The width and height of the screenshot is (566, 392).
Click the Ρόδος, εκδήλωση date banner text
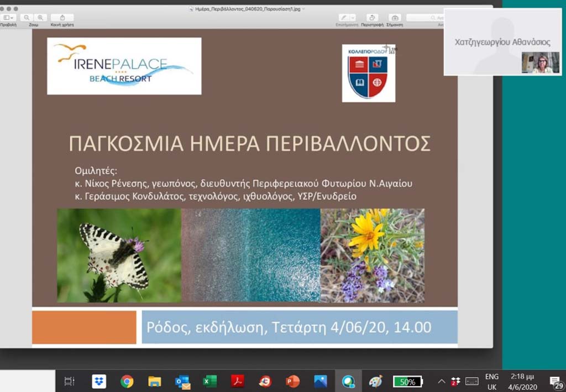289,327
